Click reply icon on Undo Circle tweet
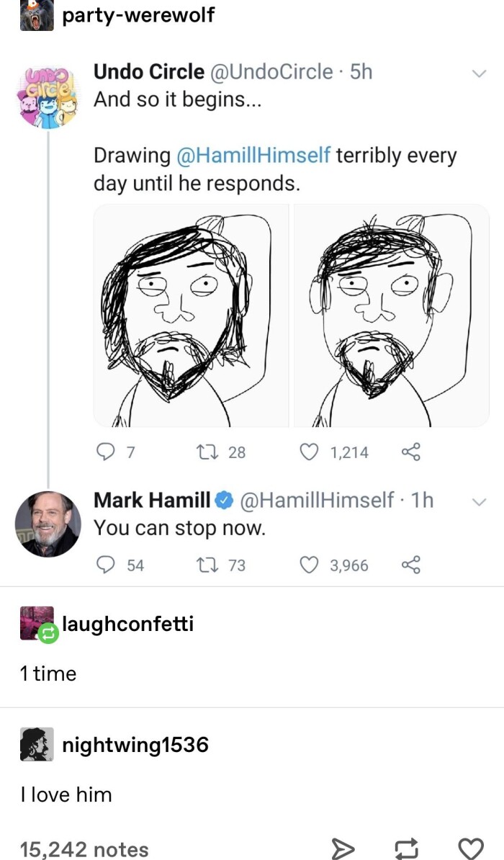The height and width of the screenshot is (860, 504). pos(106,452)
